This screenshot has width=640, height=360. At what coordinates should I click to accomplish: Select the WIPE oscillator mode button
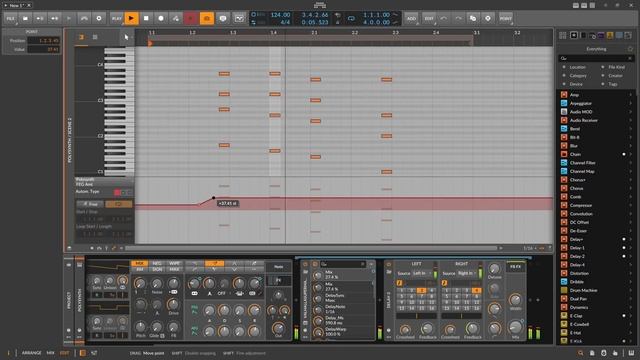[x=174, y=263]
